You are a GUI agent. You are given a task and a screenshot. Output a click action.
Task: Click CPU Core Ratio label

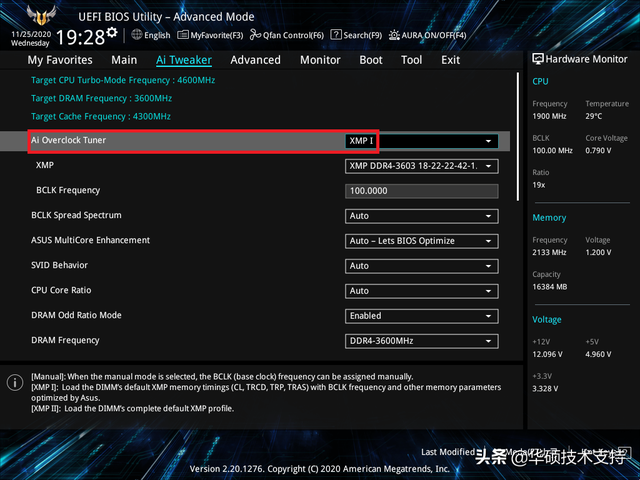pyautogui.click(x=61, y=290)
